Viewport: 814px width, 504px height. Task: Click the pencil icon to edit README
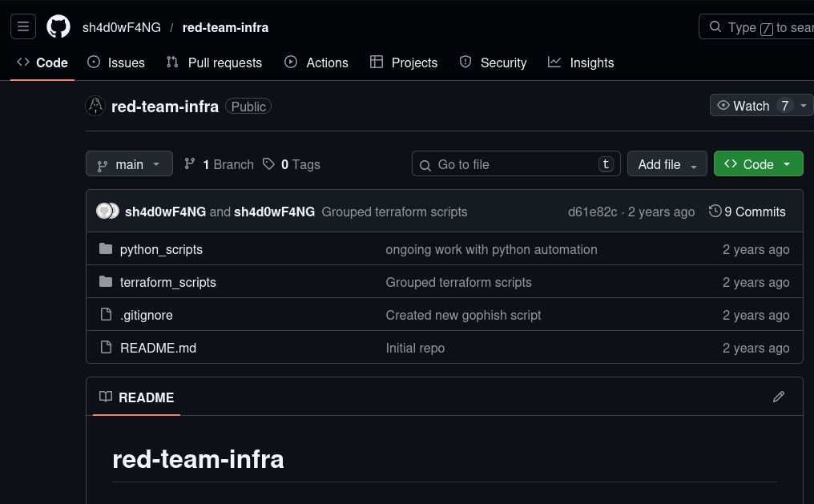click(x=778, y=397)
